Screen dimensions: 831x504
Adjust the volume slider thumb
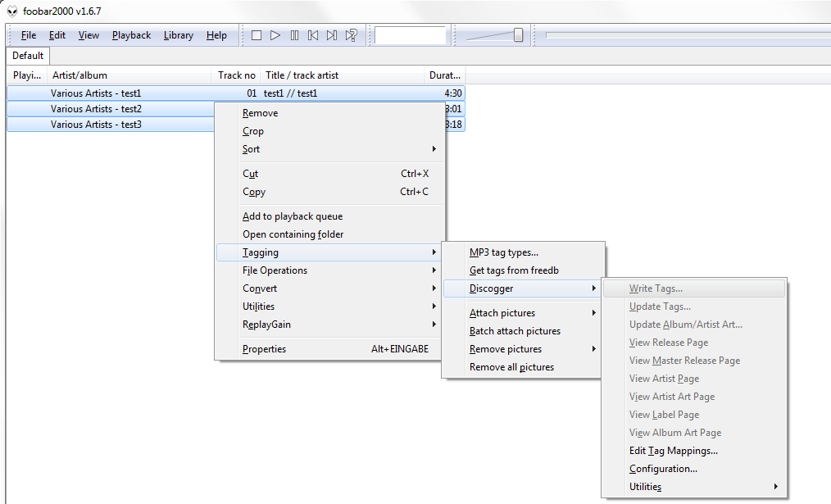[518, 35]
